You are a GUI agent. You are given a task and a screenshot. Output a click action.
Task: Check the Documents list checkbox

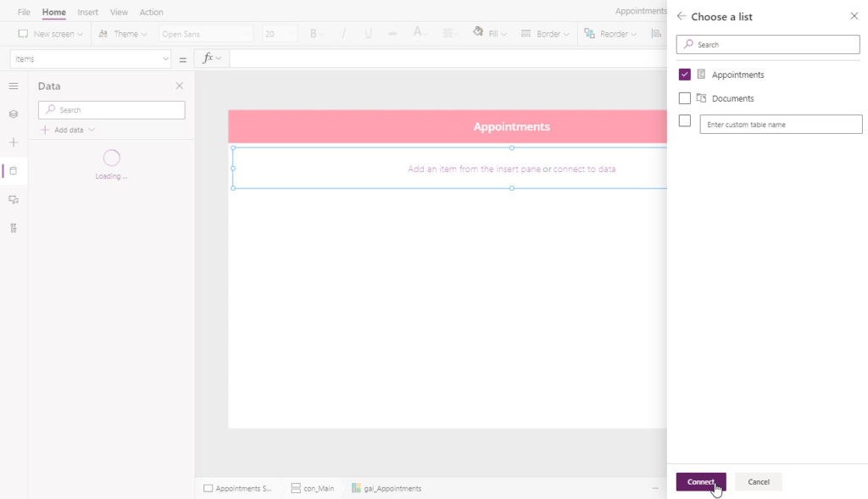pos(684,98)
